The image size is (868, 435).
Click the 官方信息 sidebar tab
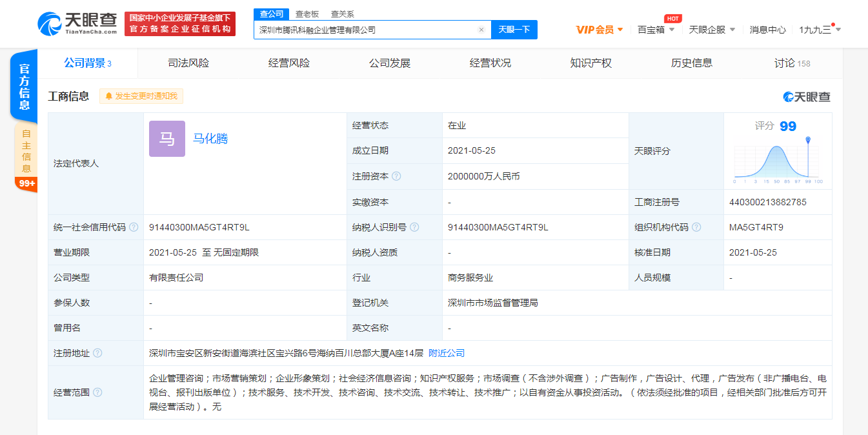(x=24, y=85)
